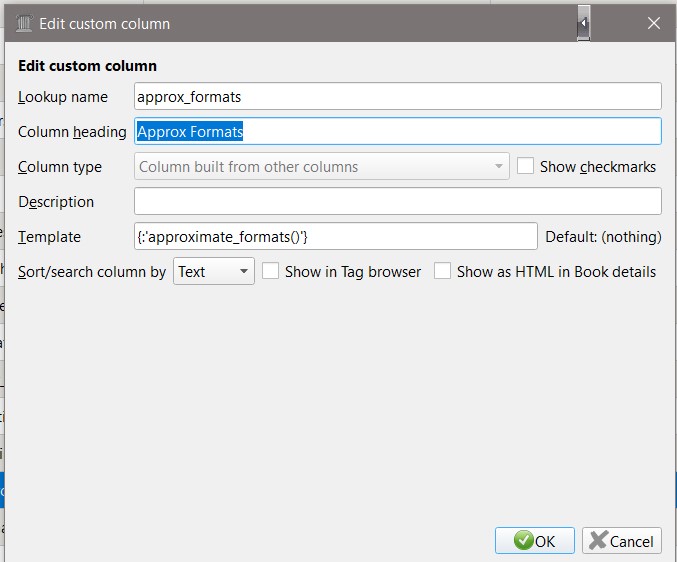The width and height of the screenshot is (677, 562).
Task: Click the small left arrow in title bar
Action: pos(584,23)
